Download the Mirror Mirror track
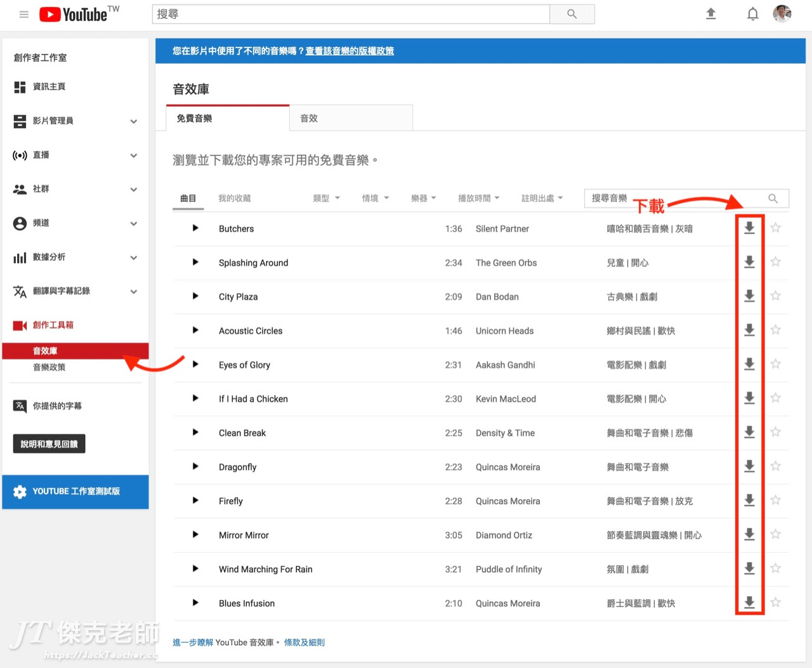 point(749,534)
